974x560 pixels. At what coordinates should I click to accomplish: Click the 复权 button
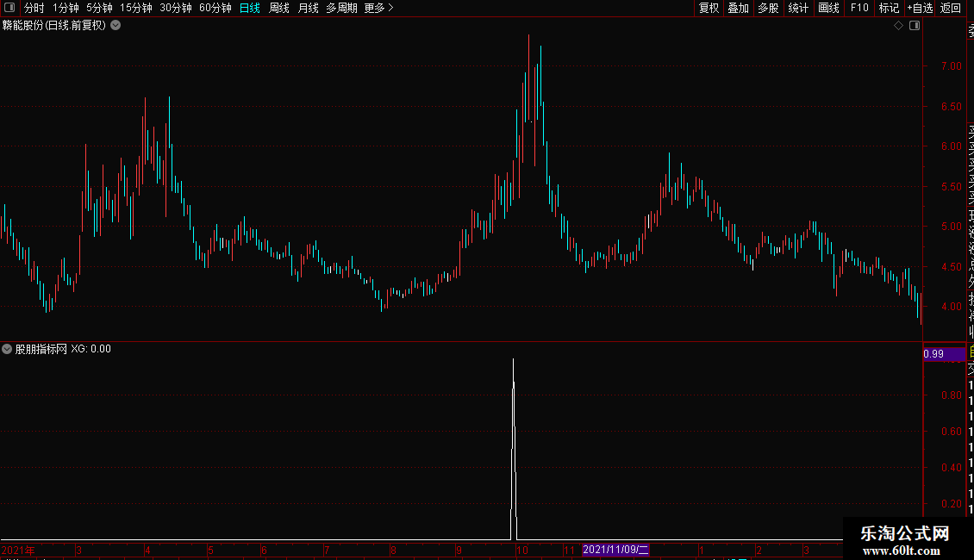709,8
